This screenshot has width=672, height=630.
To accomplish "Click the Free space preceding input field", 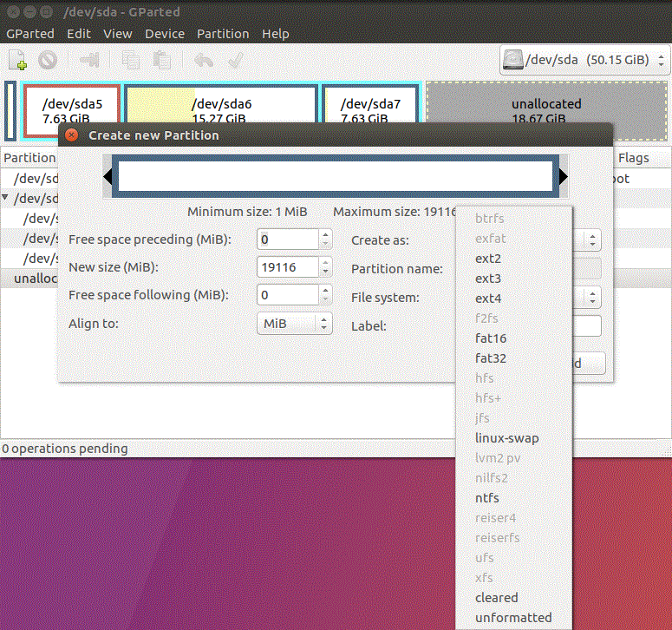I will (288, 240).
